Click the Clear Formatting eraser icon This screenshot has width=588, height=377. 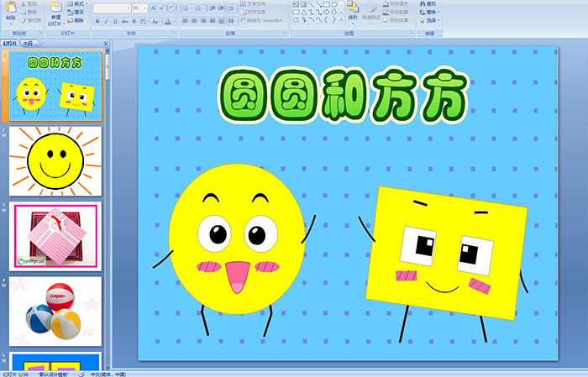coord(171,8)
